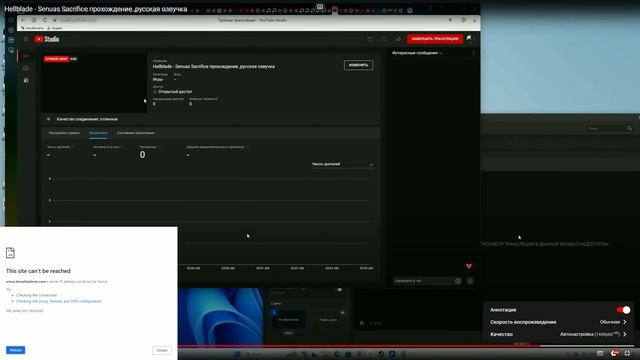Viewport: 640px width, 360px height.
Task: Switch to the Stream settings tab
Action: 64,133
